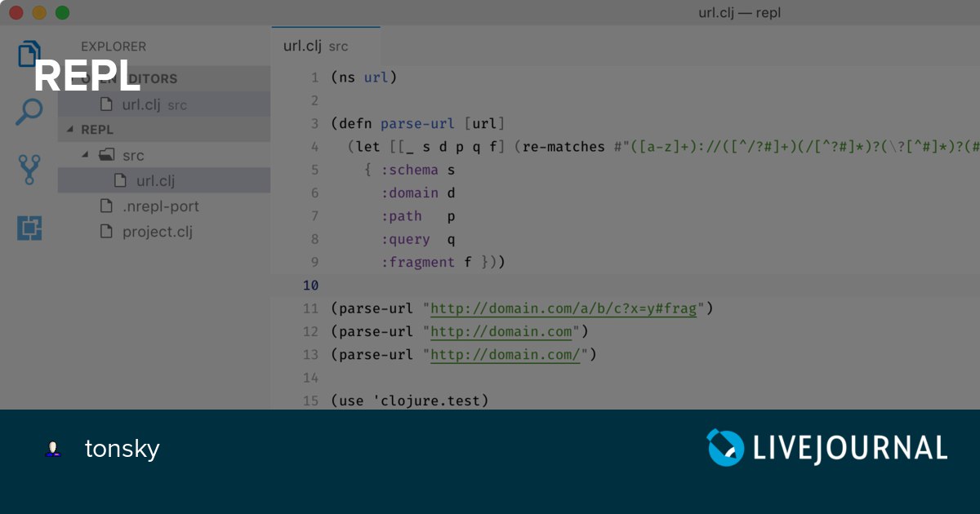Viewport: 980px width, 514px height.
Task: Click the LiveJournal pencil logo icon
Action: point(725,448)
